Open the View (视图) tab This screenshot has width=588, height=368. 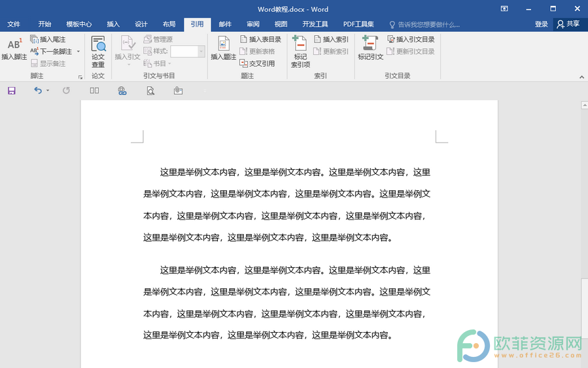[281, 24]
